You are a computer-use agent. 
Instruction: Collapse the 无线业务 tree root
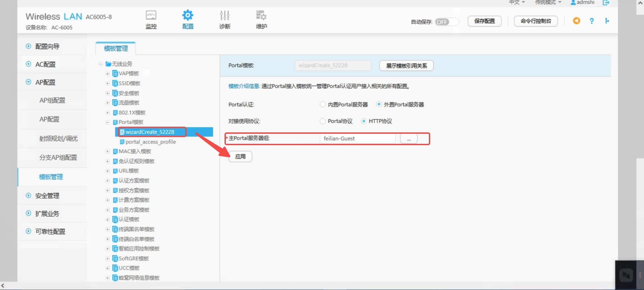pyautogui.click(x=100, y=64)
